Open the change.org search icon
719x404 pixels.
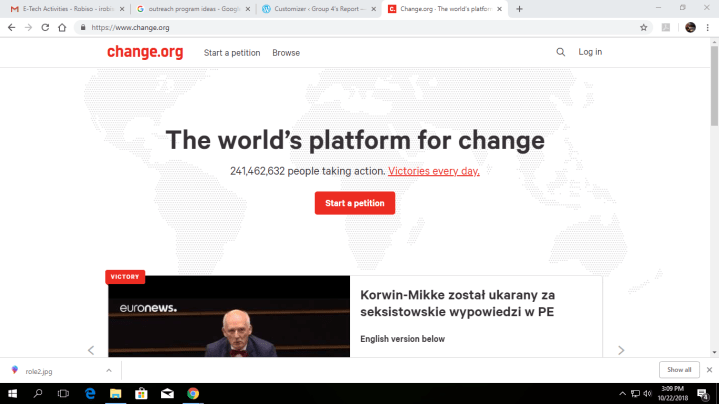pyautogui.click(x=560, y=52)
